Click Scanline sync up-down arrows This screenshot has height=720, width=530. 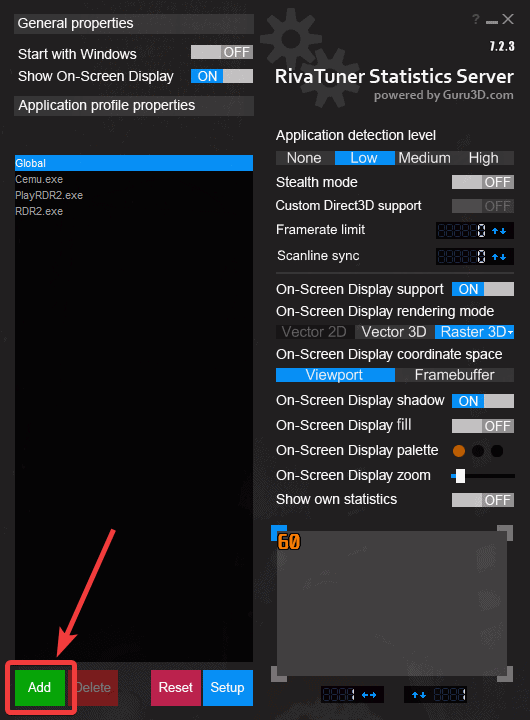coord(499,257)
